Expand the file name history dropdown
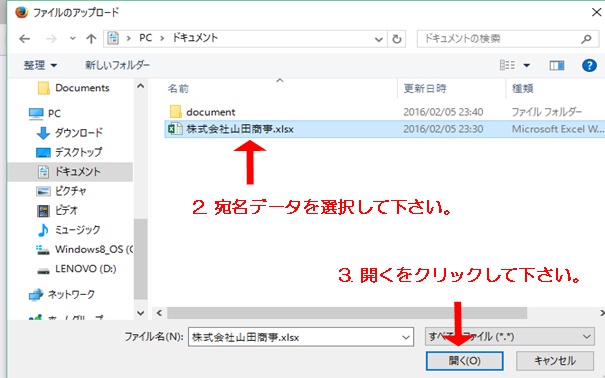The height and width of the screenshot is (378, 605). coord(406,338)
